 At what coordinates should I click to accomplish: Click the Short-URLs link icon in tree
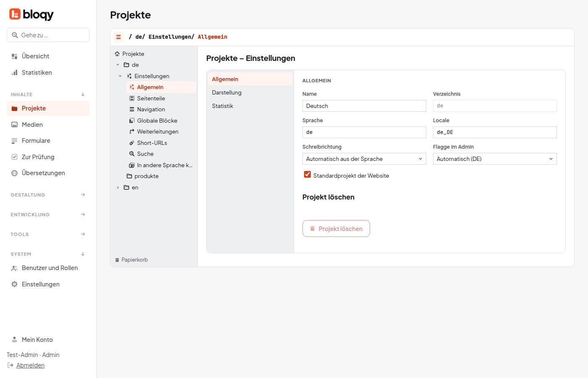click(132, 143)
